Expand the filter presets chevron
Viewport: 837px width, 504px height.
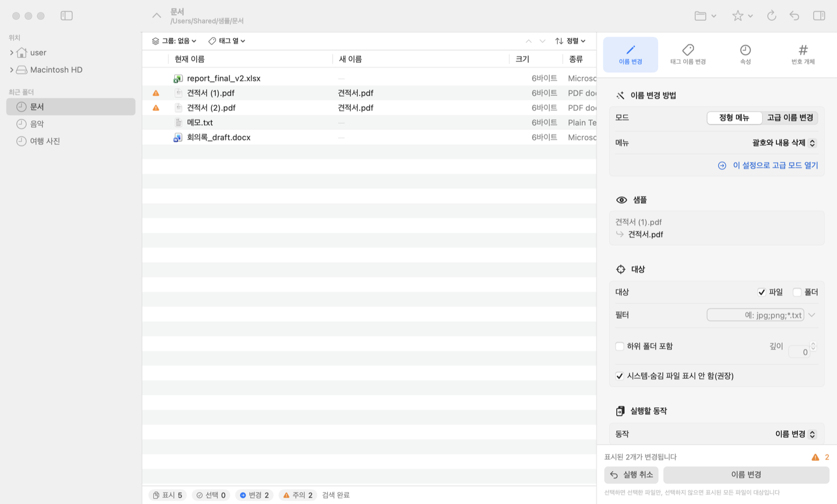812,315
